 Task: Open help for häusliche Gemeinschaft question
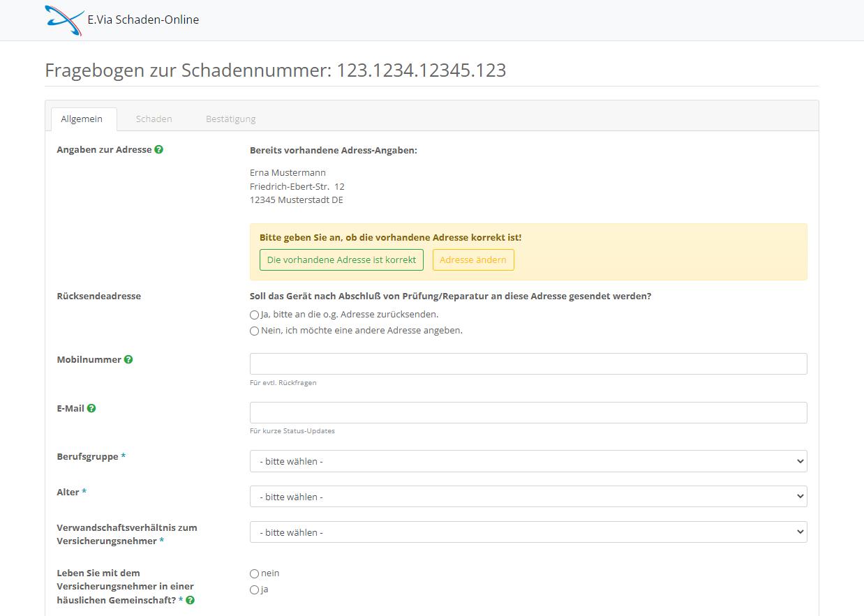point(189,599)
